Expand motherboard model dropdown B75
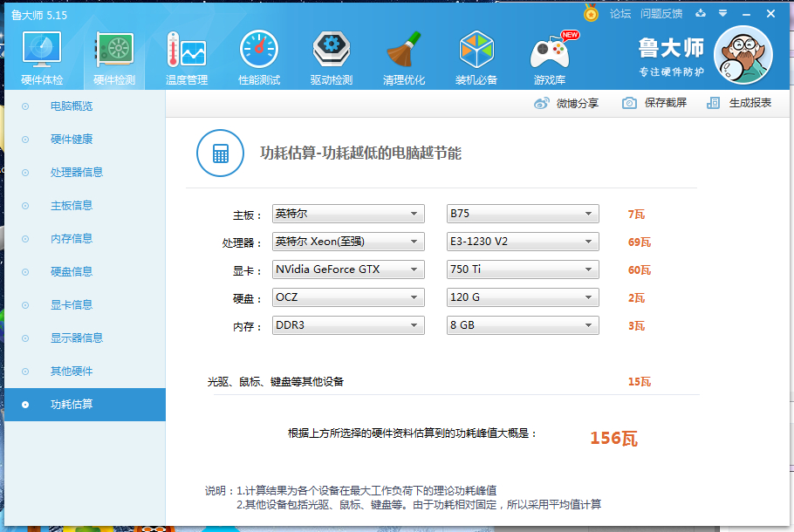 pos(524,214)
